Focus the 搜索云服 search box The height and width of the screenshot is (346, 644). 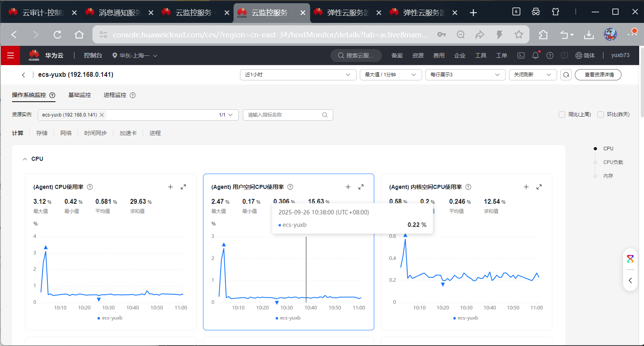356,55
